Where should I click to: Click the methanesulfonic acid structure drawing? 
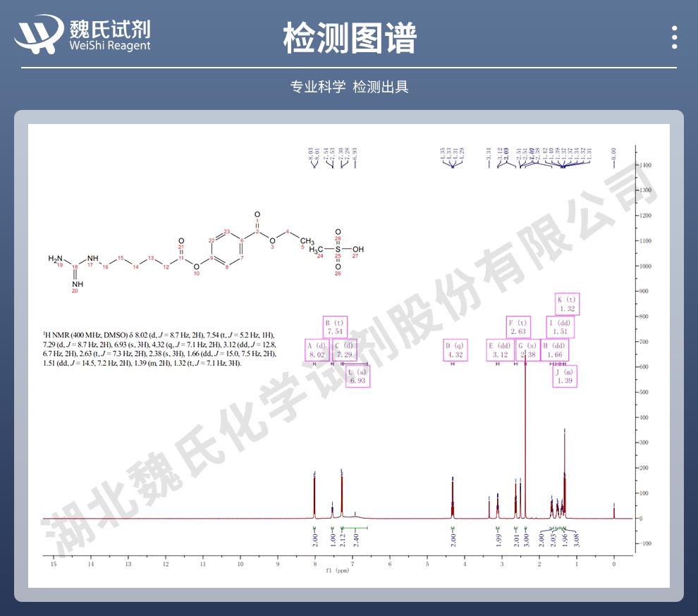pos(337,250)
